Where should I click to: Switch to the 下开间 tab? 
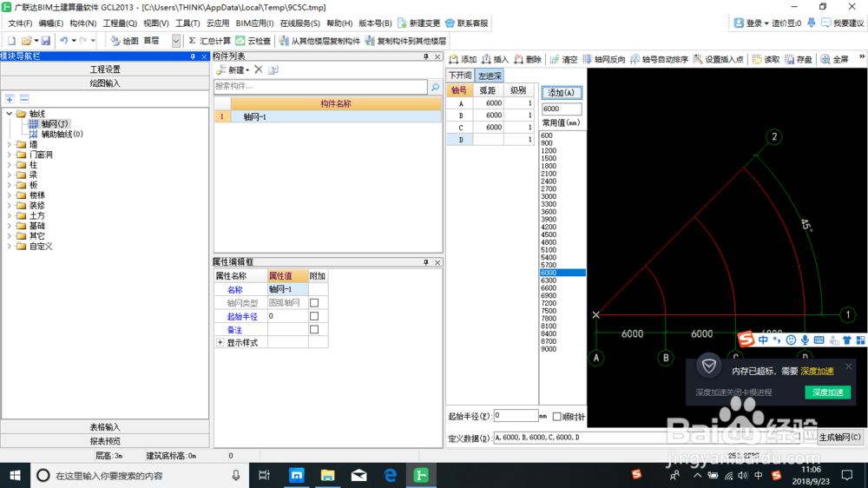(460, 76)
